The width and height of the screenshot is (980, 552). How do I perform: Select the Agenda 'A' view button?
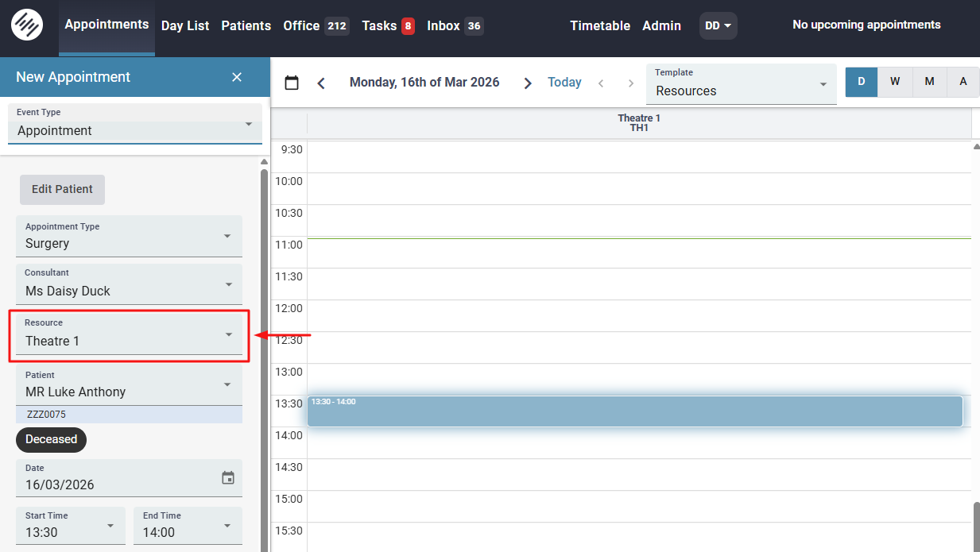(x=963, y=82)
